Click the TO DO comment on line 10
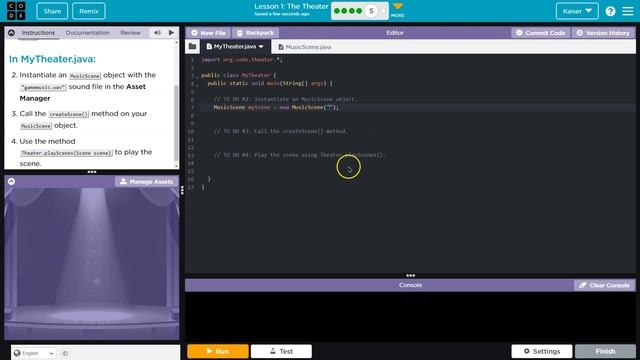Viewport: 640px width, 360px height. [x=281, y=131]
